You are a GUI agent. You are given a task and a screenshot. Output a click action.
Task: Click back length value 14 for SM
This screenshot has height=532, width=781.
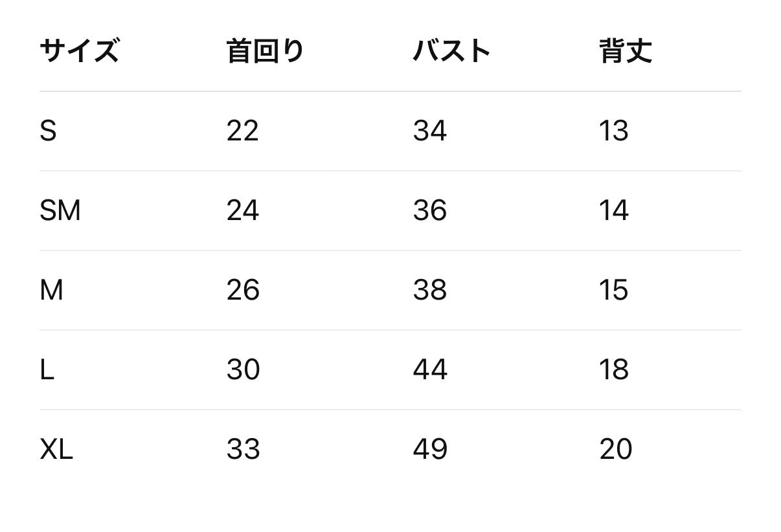coord(613,210)
